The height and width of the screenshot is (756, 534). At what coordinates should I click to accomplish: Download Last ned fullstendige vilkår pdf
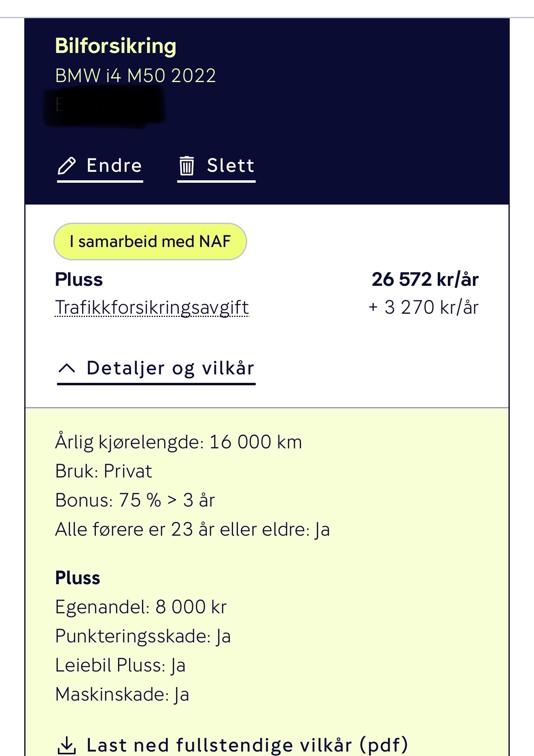tap(247, 745)
